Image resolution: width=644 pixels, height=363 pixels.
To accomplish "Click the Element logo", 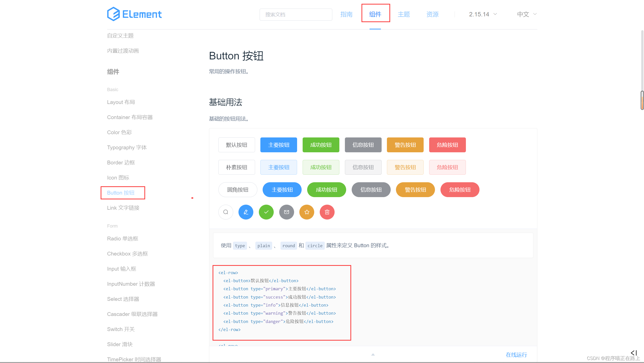I will 134,14.
